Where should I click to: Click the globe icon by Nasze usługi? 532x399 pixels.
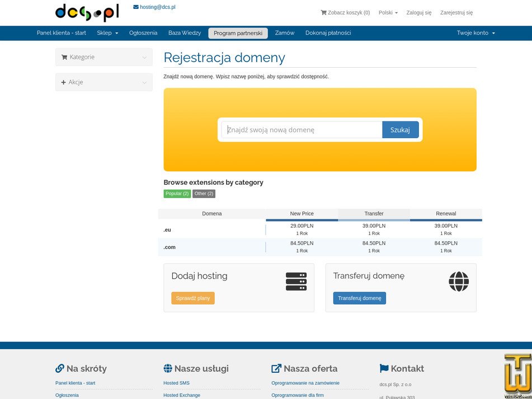[168, 368]
